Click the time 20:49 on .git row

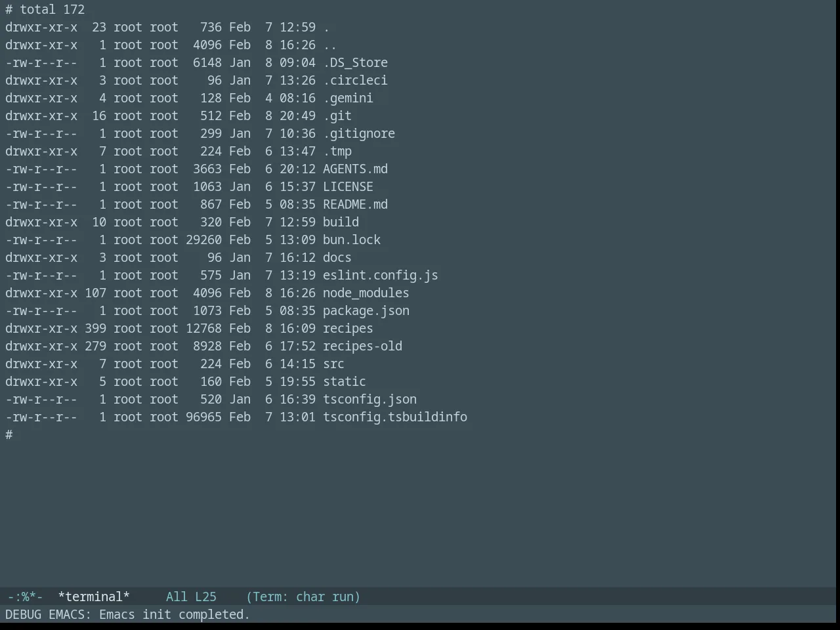[297, 116]
